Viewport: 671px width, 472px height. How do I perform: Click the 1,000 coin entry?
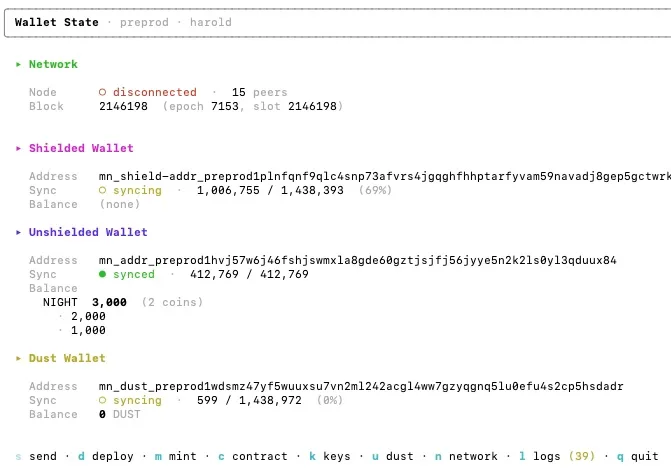tap(88, 330)
